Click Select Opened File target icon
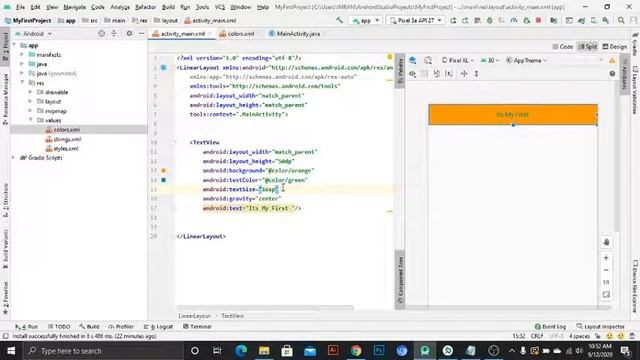640x360 pixels. click(101, 33)
